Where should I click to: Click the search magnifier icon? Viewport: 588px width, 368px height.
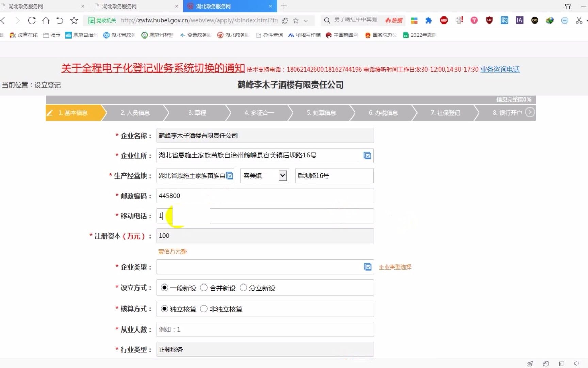click(x=327, y=20)
